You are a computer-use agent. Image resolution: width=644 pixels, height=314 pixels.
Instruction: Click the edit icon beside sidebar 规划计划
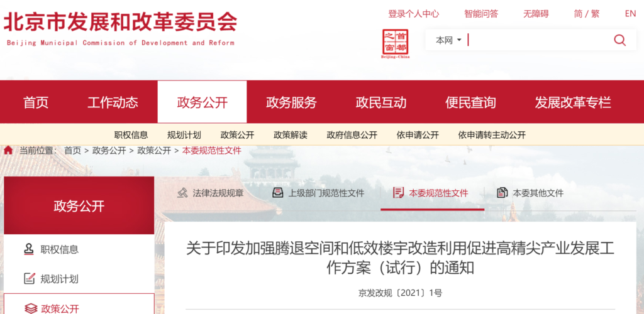[29, 279]
